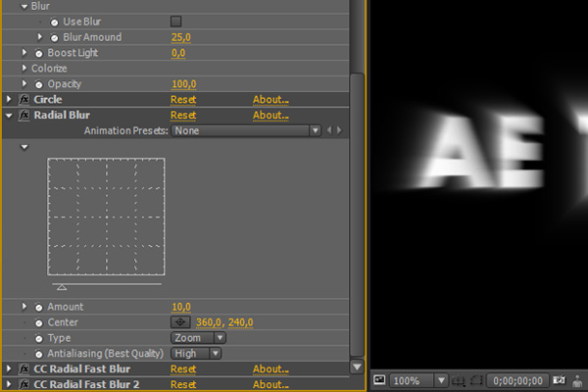Reset the Radial Blur effect
The width and height of the screenshot is (588, 392).
coord(183,116)
